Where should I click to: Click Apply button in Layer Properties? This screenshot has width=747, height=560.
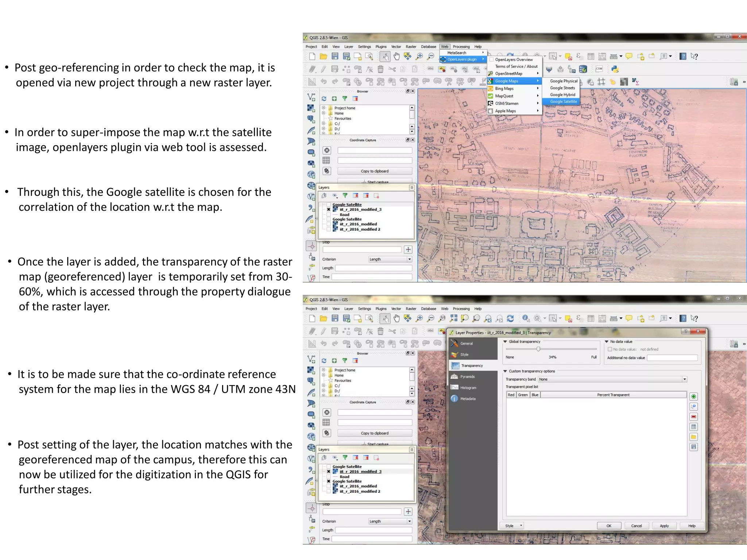tap(664, 526)
